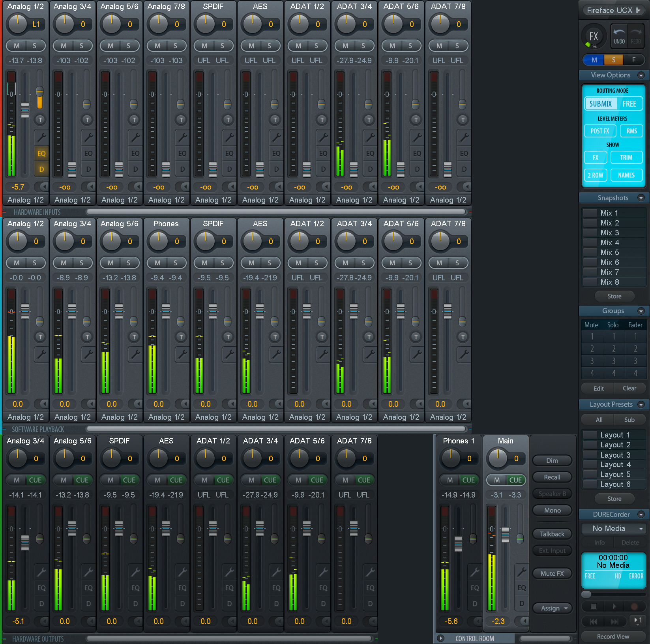Collapse the View Options panel
Image resolution: width=650 pixels, height=644 pixels.
coord(641,75)
